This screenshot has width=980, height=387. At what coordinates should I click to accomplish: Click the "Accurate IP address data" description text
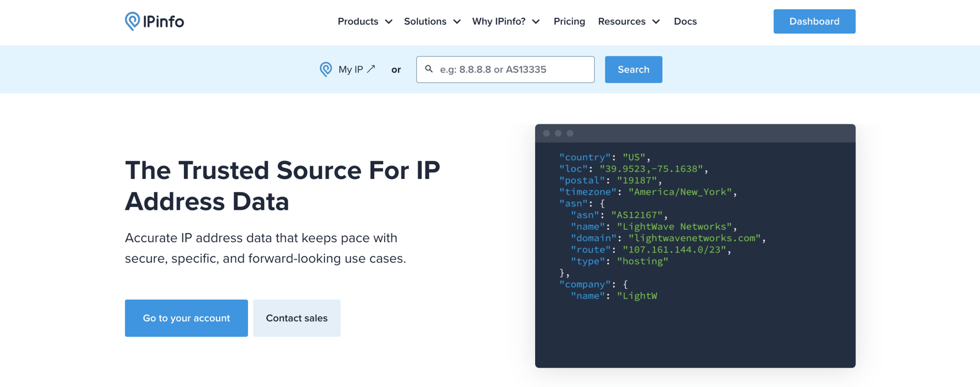tap(266, 248)
